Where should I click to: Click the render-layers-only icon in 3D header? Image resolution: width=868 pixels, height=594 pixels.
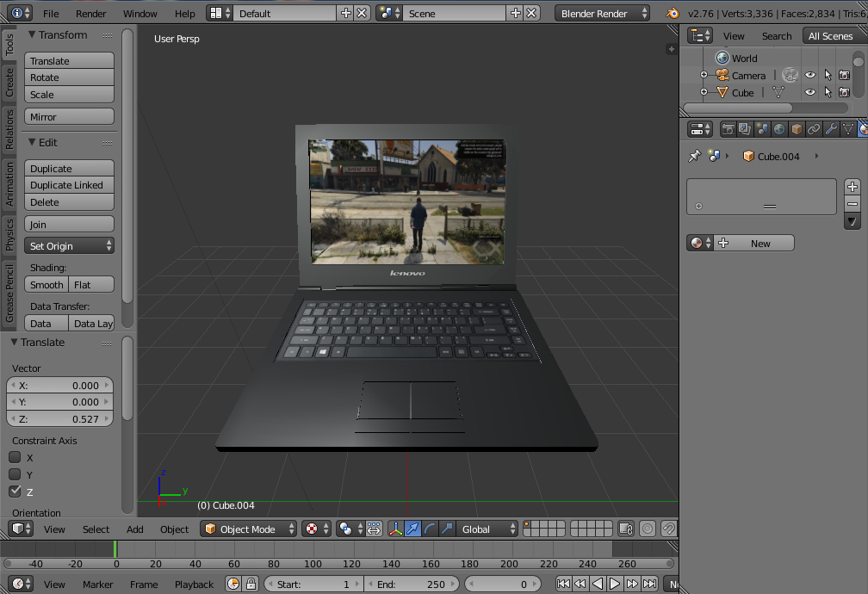(x=626, y=529)
